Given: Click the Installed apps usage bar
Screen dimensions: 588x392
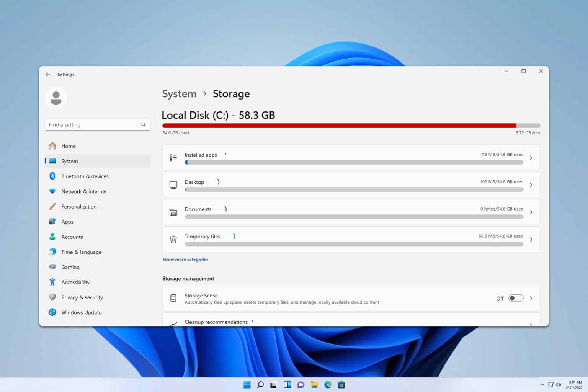Looking at the screenshot, I should point(354,162).
